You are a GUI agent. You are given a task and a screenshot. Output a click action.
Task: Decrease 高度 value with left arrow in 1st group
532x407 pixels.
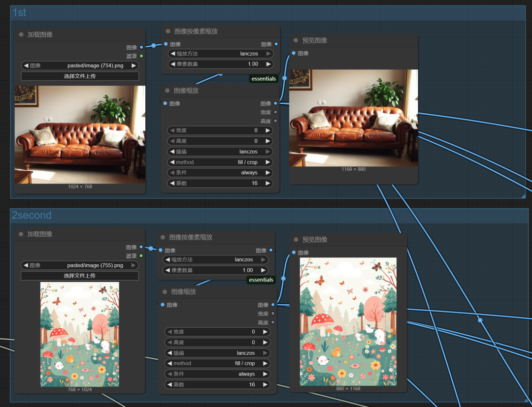tap(172, 141)
